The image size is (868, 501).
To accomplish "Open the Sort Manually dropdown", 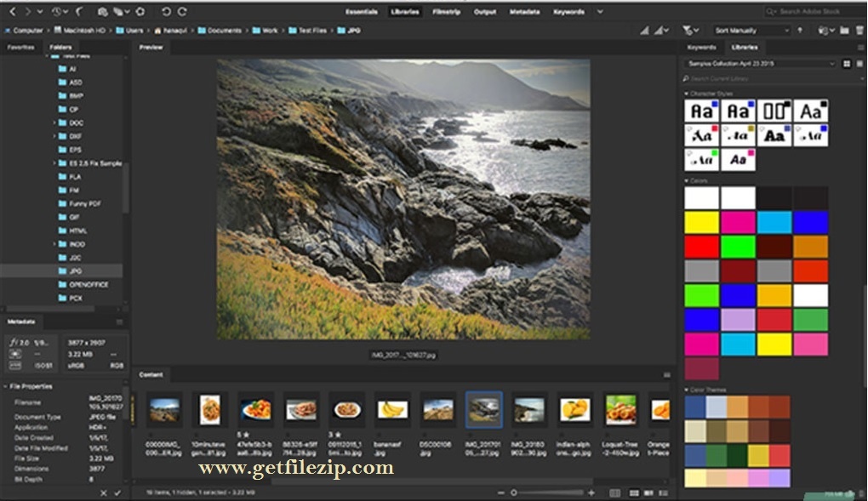I will click(749, 31).
